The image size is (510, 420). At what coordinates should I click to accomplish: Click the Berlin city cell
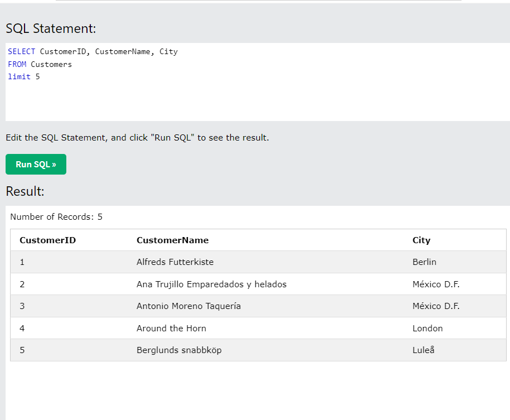click(425, 262)
